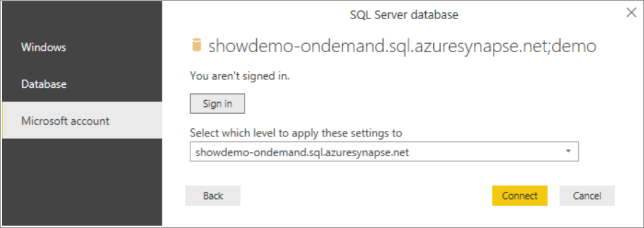This screenshot has width=644, height=228.
Task: Expand the settings level dropdown arrow
Action: [568, 151]
